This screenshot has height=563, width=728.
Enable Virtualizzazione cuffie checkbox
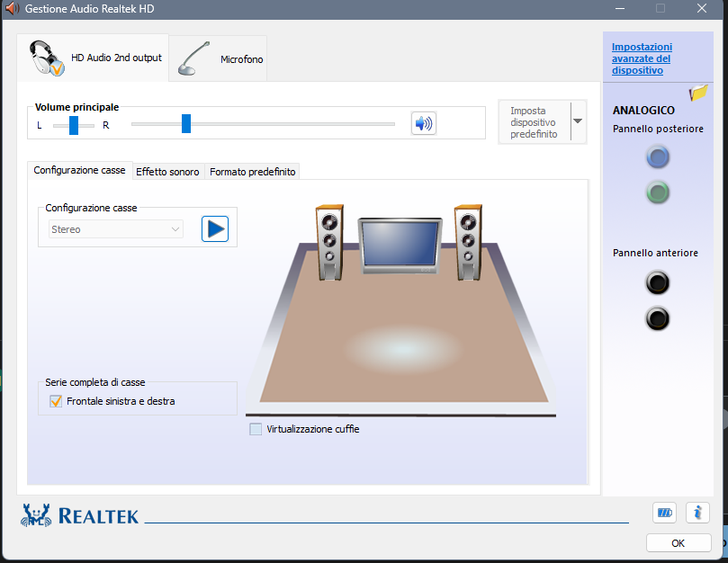point(256,429)
